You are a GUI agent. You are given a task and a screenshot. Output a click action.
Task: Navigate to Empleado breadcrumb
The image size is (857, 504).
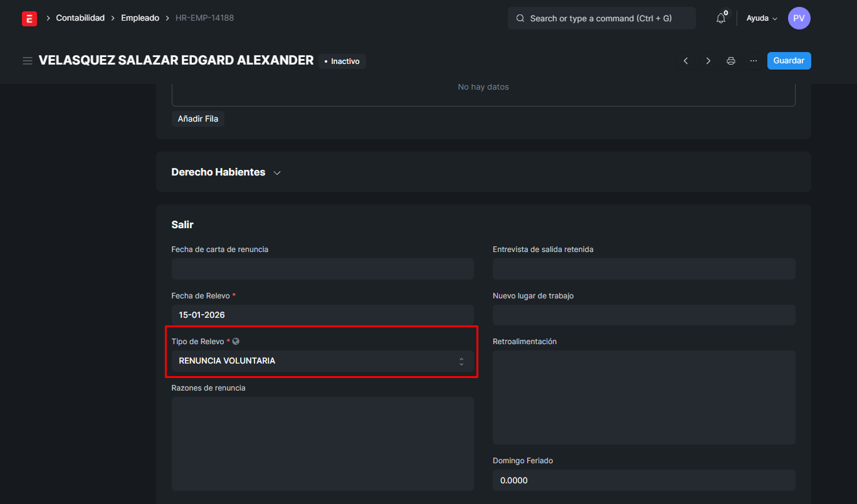(x=140, y=18)
